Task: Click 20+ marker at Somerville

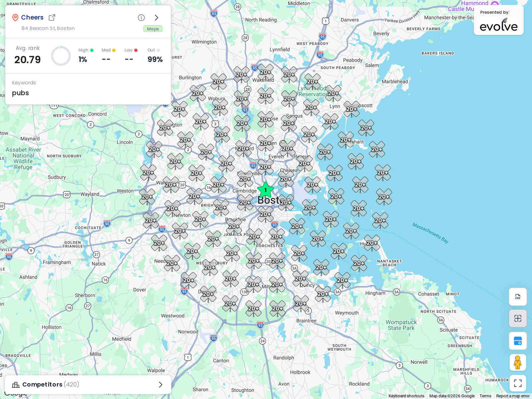Action: (245, 180)
